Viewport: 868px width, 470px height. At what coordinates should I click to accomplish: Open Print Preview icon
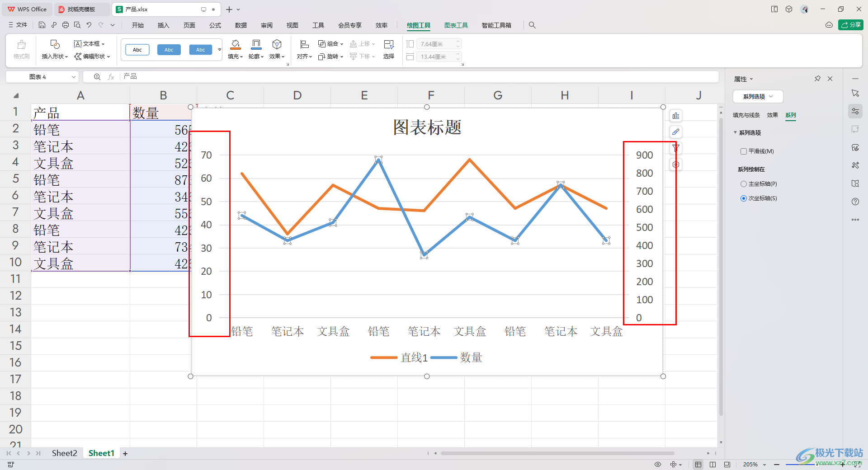[x=77, y=25]
